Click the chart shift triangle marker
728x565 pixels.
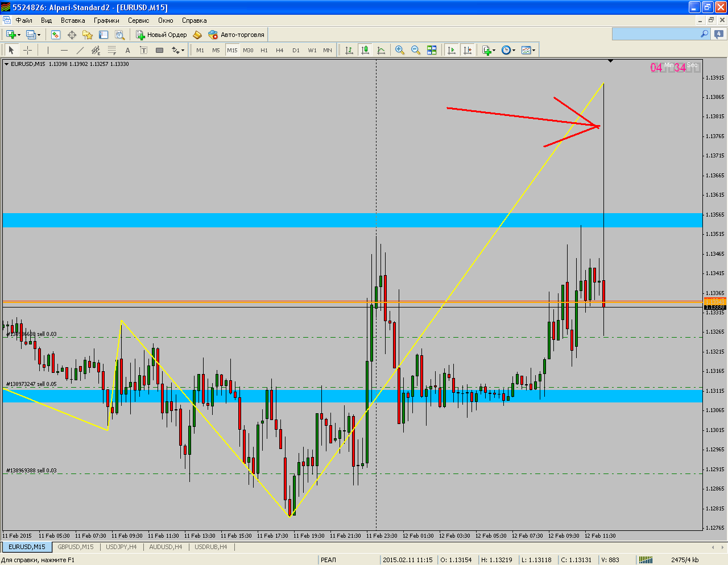tap(610, 61)
